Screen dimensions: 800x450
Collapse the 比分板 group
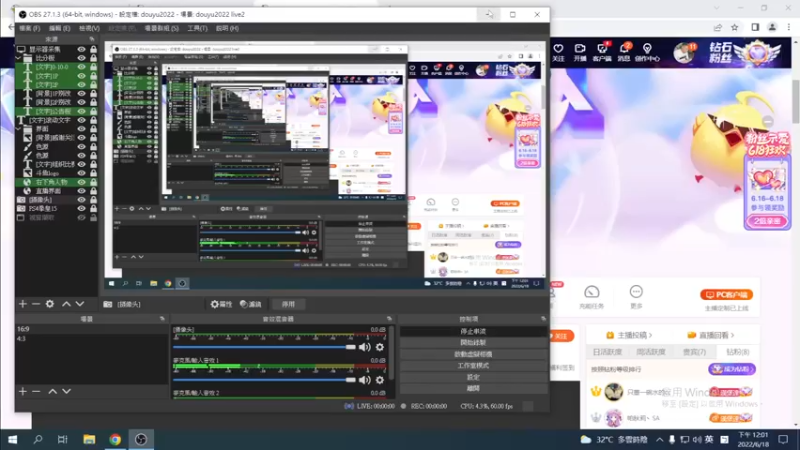pos(19,58)
